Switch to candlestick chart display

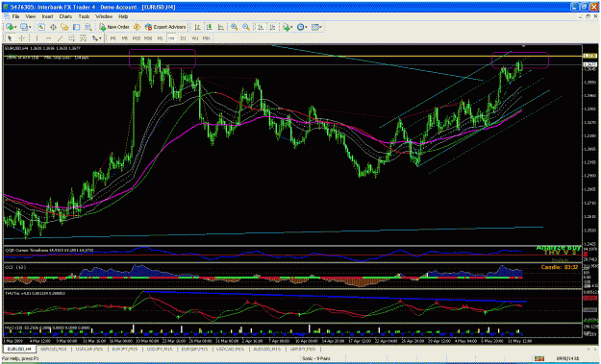(x=210, y=27)
